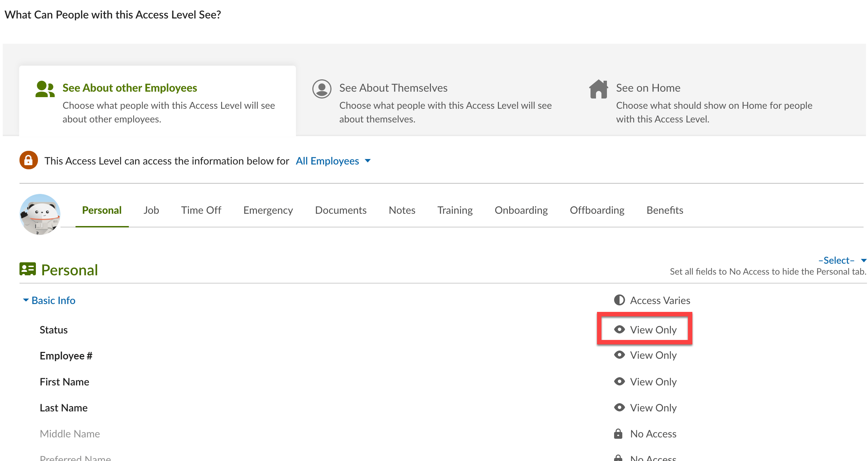Click the Personal section ID card icon
The height and width of the screenshot is (461, 868).
coord(28,269)
